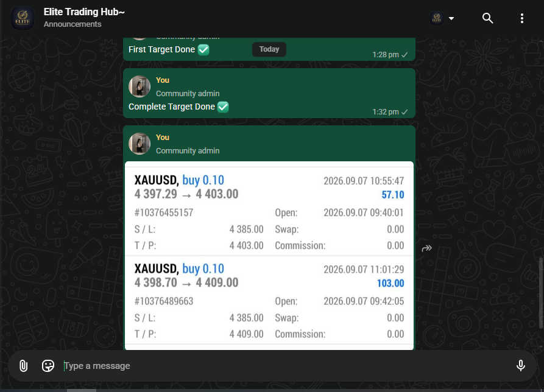This screenshot has width=544, height=392.
Task: Click open time 2026.09.07 09:40:01
Action: click(x=364, y=212)
